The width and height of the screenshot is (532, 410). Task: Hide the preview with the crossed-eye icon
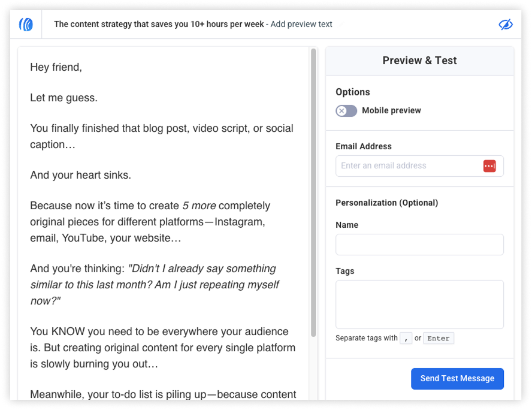505,25
